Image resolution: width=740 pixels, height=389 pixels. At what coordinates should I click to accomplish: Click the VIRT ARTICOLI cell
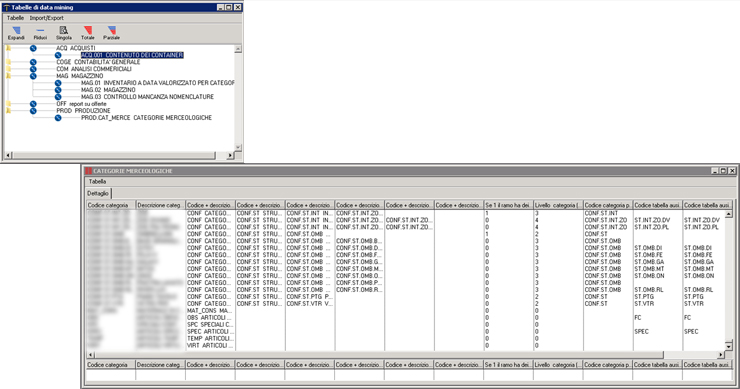tap(210, 346)
